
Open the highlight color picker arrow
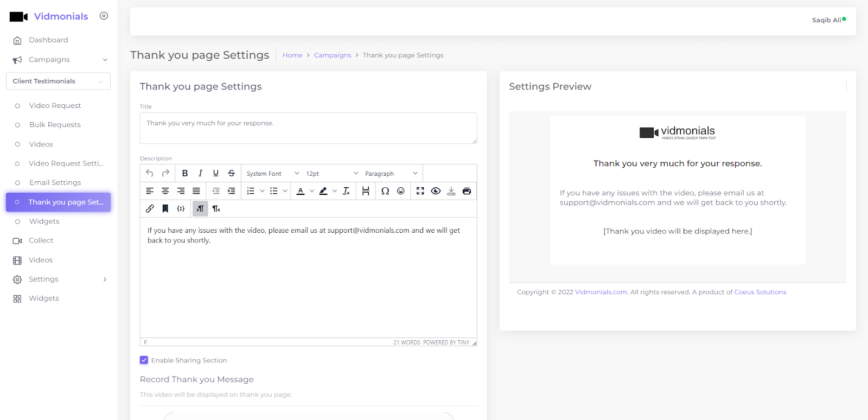pyautogui.click(x=335, y=191)
